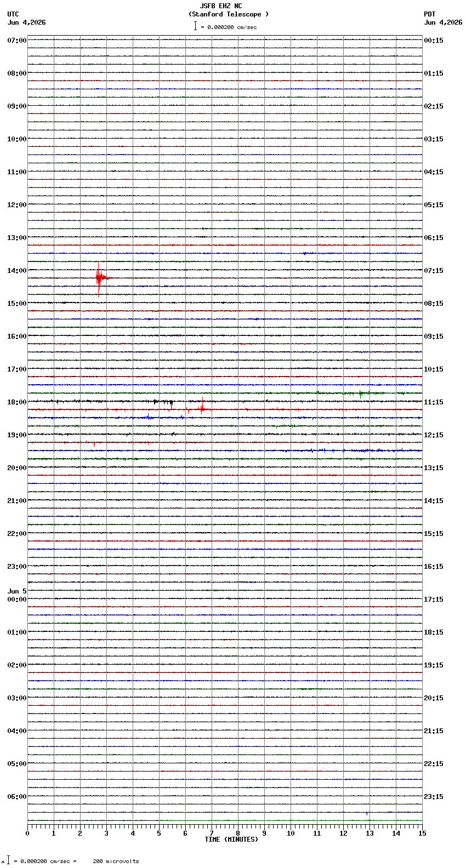The height and width of the screenshot is (868, 466).
Task: Click the 02:15 PDT time label
Action: tap(434, 106)
